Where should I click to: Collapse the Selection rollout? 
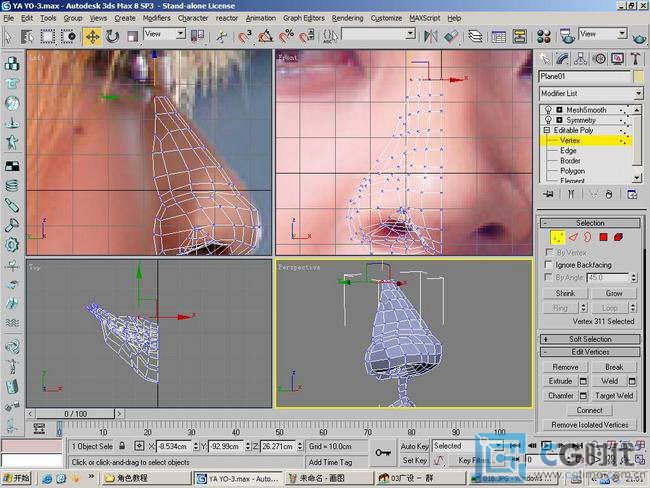[590, 223]
